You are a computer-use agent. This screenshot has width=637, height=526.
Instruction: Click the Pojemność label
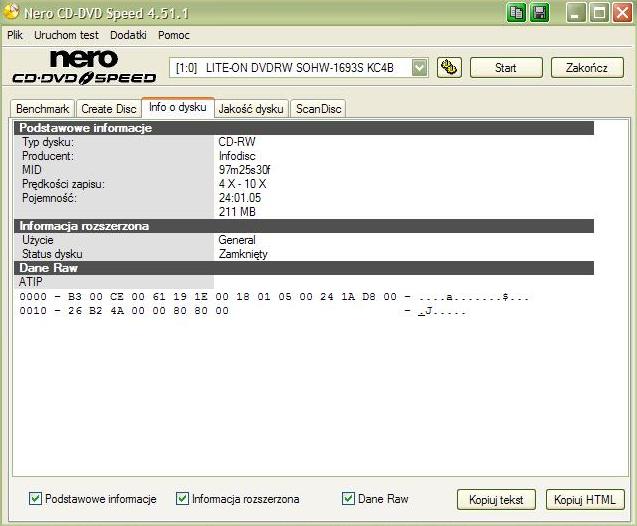click(49, 198)
